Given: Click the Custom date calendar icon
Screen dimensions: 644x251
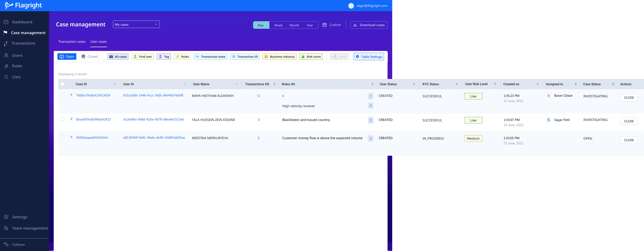Looking at the screenshot, I should point(325,25).
